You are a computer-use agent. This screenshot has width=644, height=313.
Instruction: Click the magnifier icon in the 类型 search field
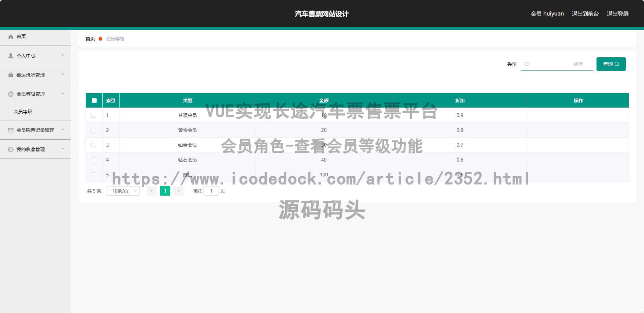[x=526, y=64]
